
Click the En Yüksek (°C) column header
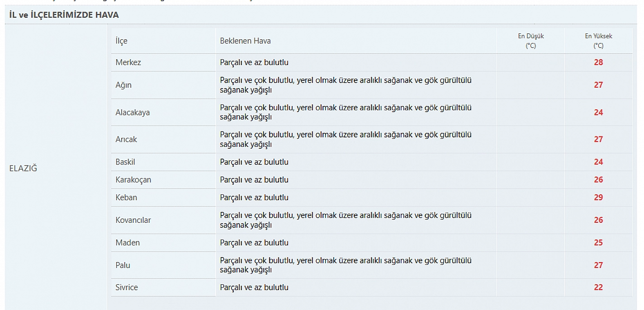598,41
